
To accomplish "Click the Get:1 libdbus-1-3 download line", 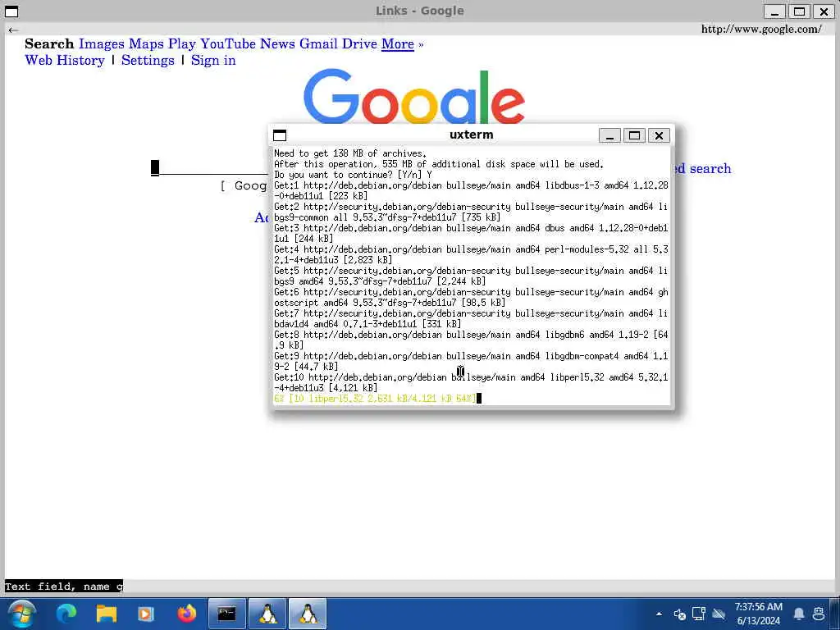I will click(x=471, y=190).
